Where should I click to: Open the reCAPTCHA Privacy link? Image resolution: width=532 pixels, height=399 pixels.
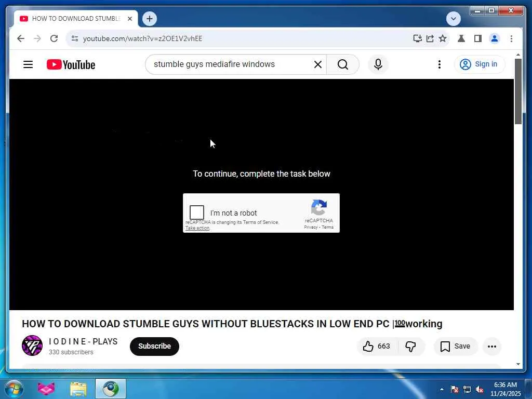click(x=311, y=228)
